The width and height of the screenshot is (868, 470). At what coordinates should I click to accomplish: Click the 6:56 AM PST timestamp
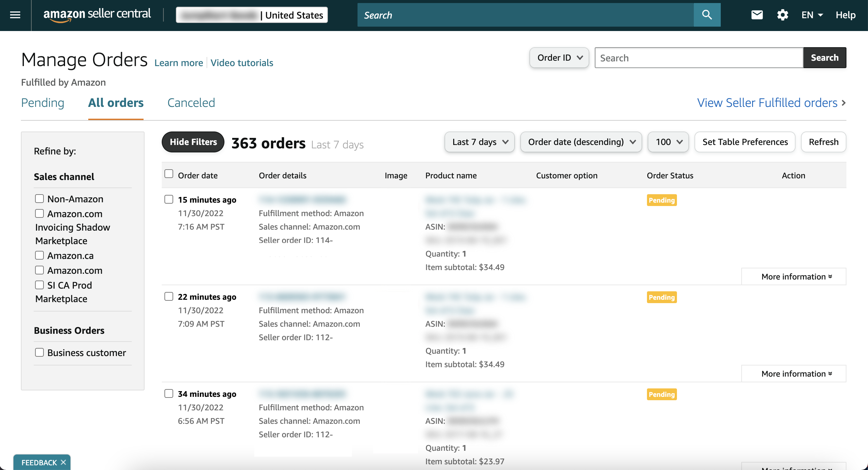[201, 421]
